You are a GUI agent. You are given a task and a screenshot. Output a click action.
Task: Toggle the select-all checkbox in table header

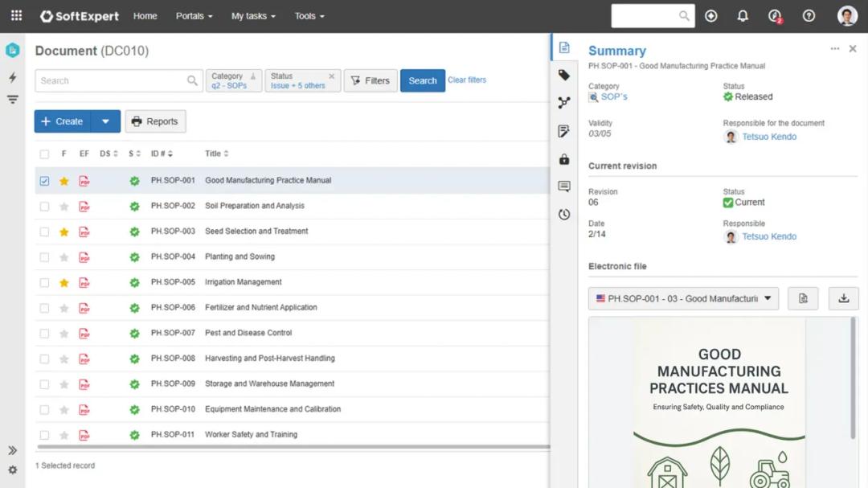(x=44, y=154)
